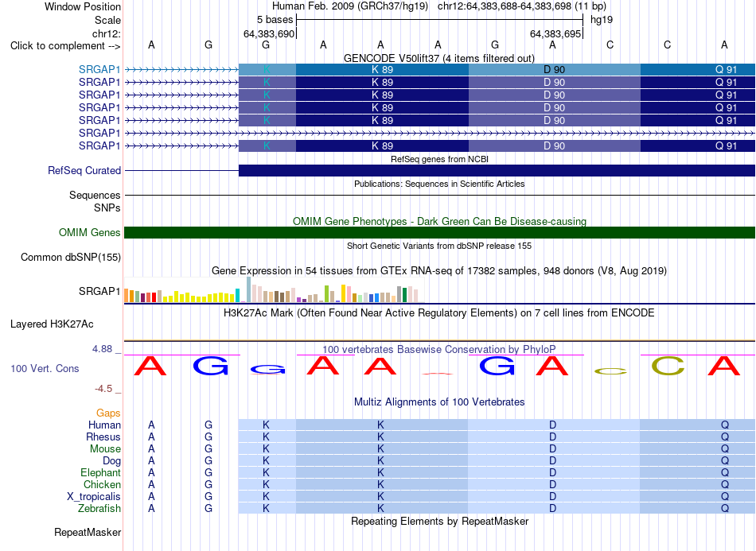The height and width of the screenshot is (551, 756).
Task: Click the 64,383,695 position label
Action: [555, 33]
